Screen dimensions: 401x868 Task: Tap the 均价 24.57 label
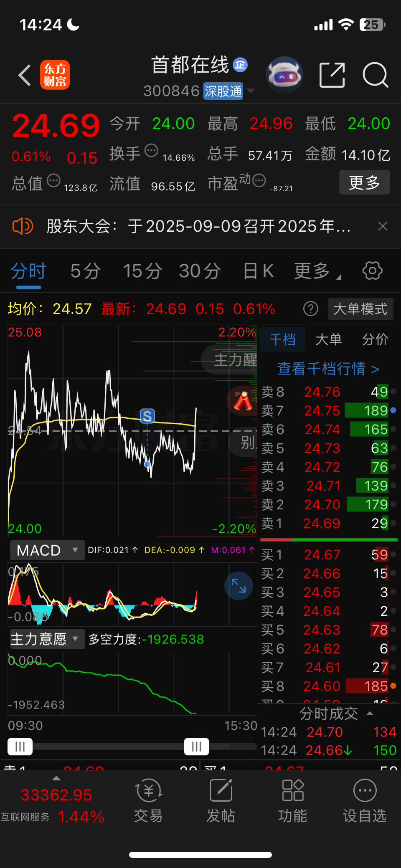coord(50,309)
